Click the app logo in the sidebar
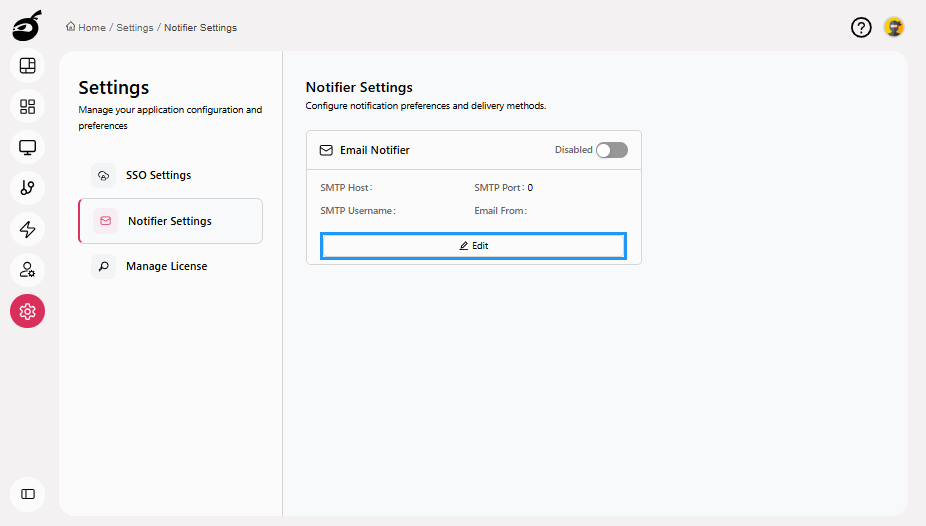This screenshot has width=926, height=526. (27, 26)
